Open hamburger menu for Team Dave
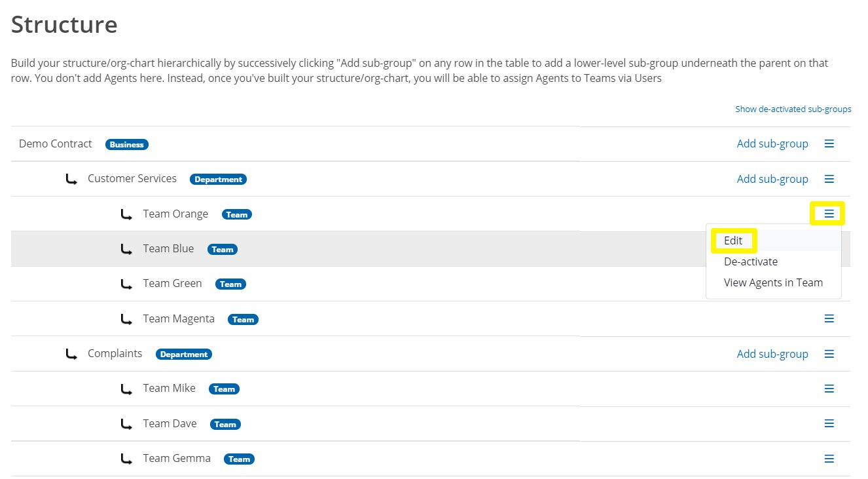Screen dimensions: 868x479 pyautogui.click(x=829, y=423)
